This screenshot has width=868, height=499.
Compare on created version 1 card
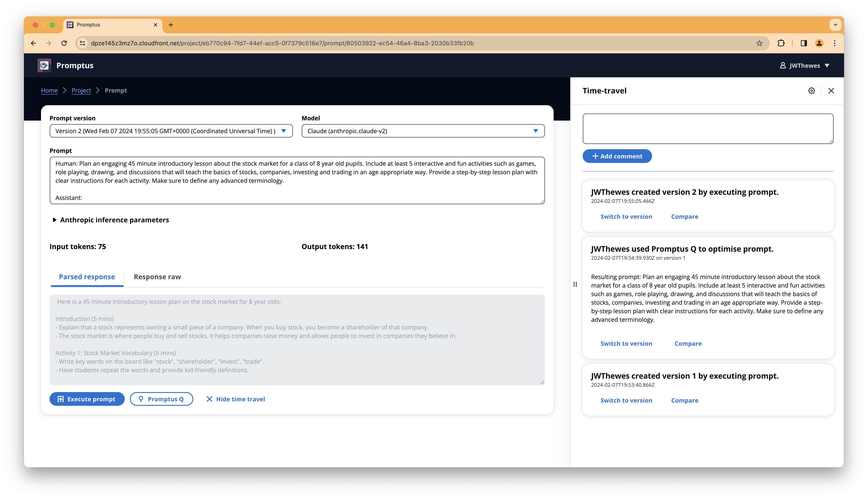685,400
